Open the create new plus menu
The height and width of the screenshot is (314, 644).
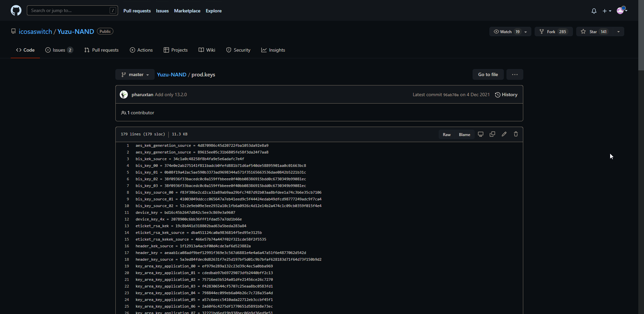(607, 11)
